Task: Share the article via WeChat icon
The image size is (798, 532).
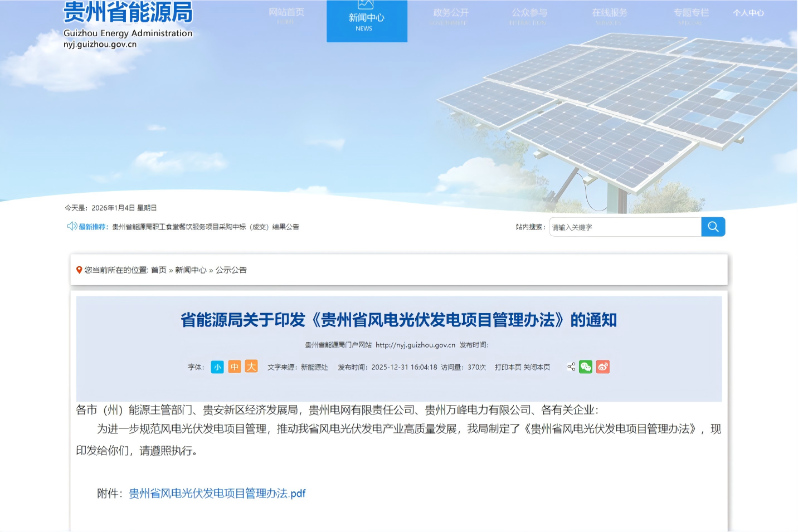Action: [x=586, y=367]
